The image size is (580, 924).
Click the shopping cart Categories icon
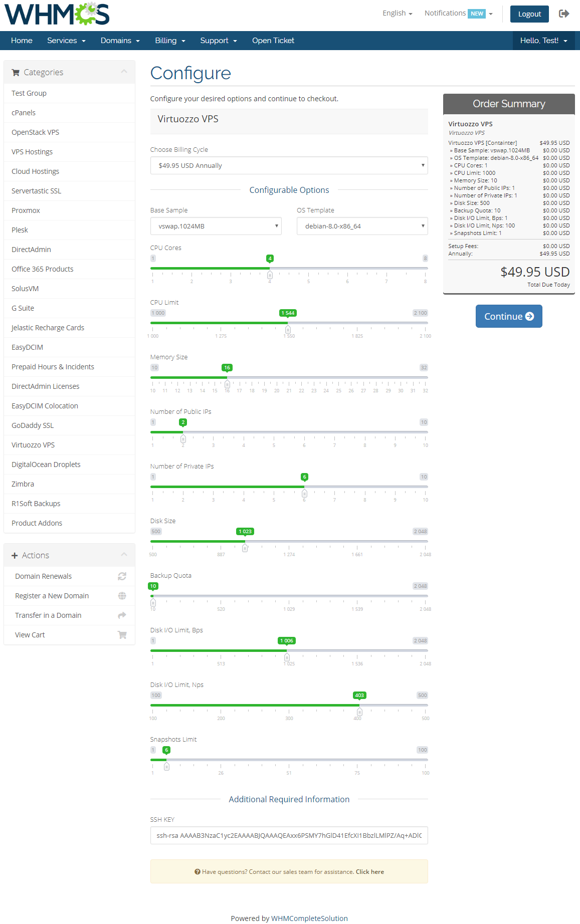(x=16, y=72)
